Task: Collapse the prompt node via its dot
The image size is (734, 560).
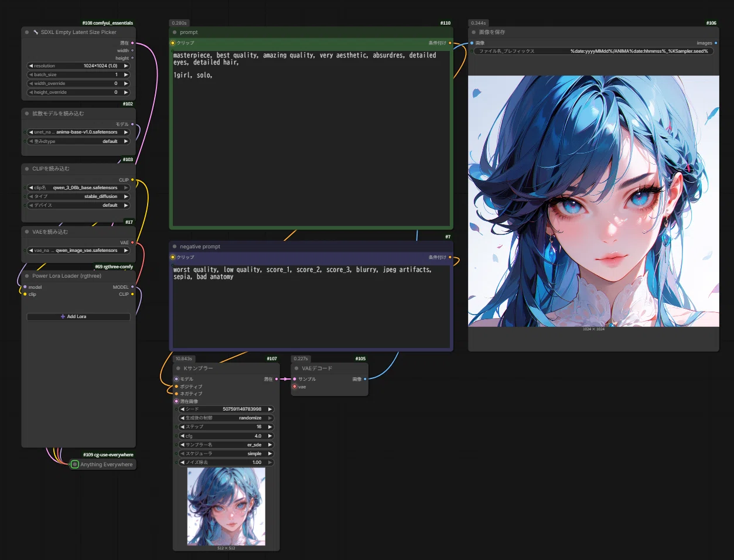Action: (x=175, y=32)
